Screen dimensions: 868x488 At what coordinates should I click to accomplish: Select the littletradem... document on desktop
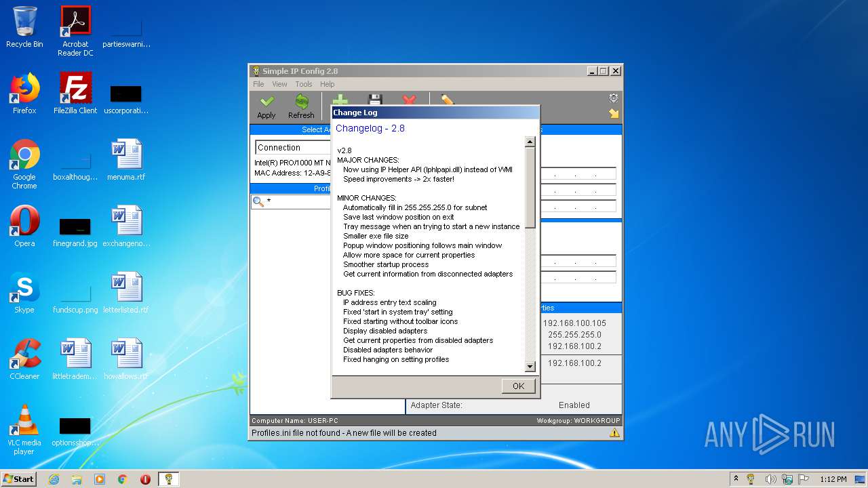coord(75,359)
